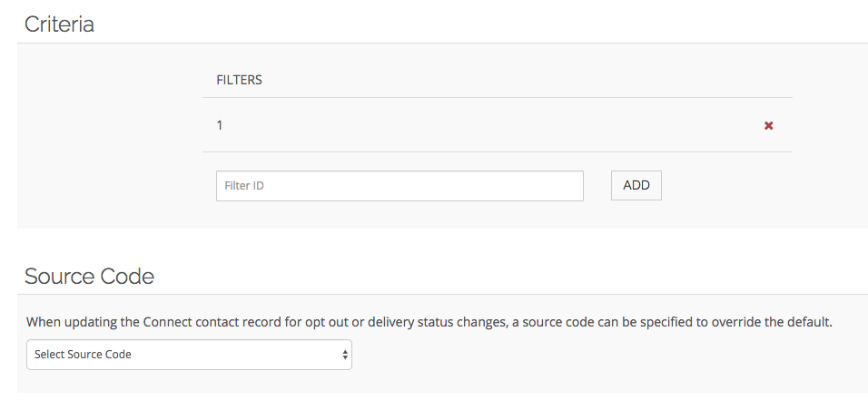Select filter entry 1 in the list
Viewport: 868px width, 400px height.
[x=220, y=125]
